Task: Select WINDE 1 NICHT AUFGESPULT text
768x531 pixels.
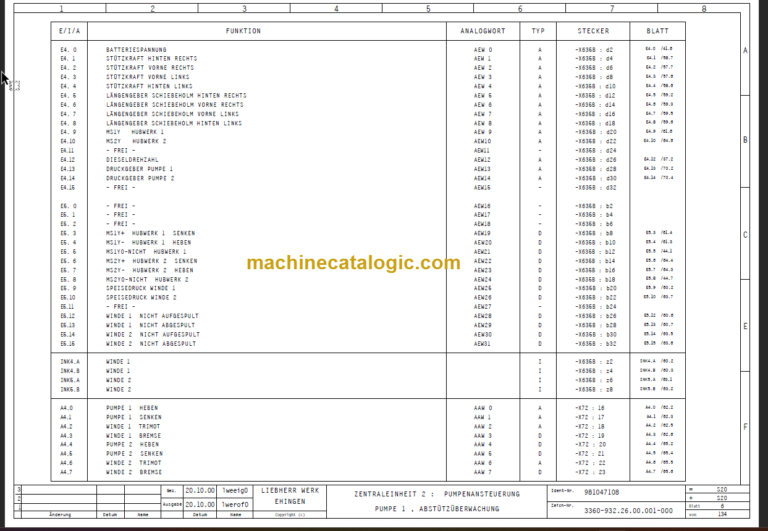Action: (152, 316)
